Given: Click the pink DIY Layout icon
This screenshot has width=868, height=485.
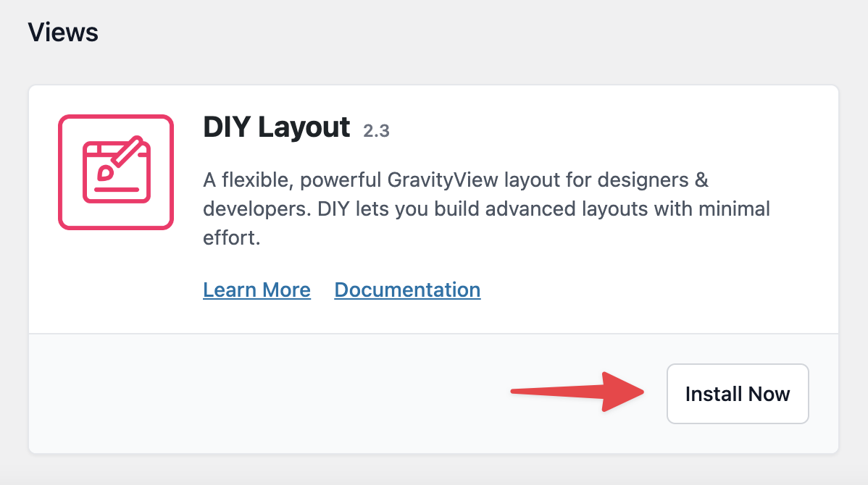Looking at the screenshot, I should point(116,172).
